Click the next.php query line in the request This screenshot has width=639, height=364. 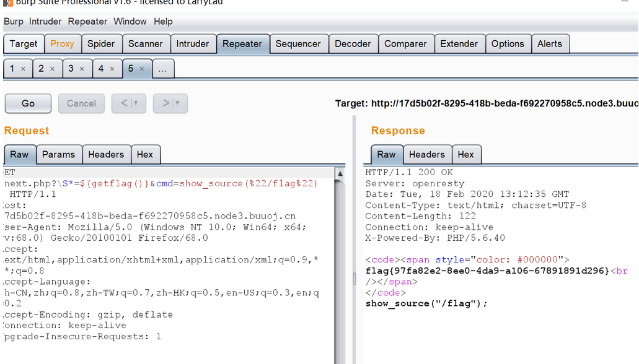pyautogui.click(x=161, y=184)
